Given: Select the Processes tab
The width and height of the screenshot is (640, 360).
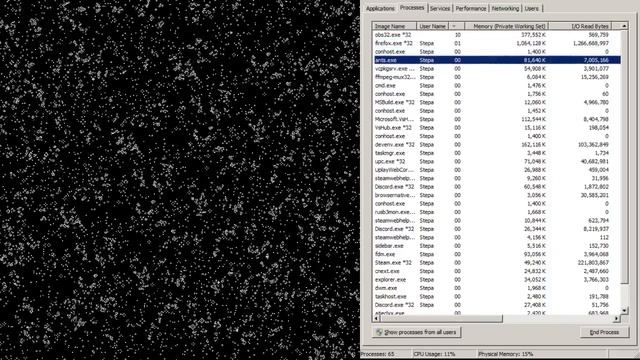Looking at the screenshot, I should 411,8.
